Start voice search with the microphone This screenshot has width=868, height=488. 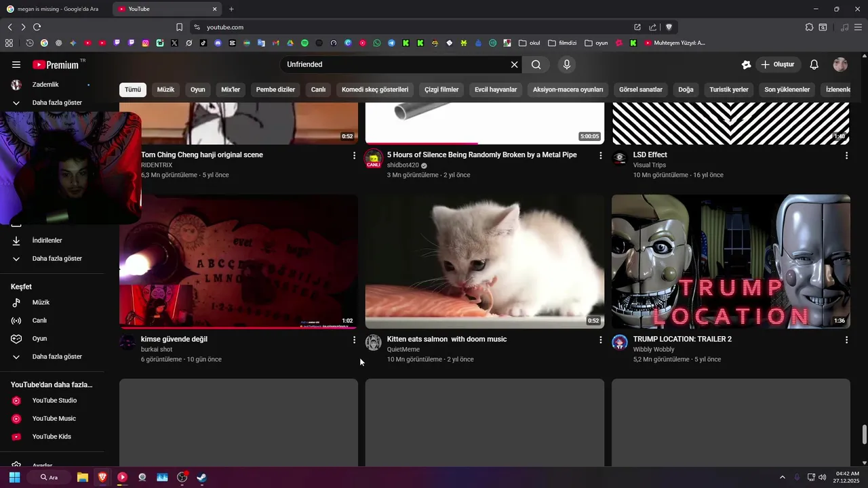(567, 64)
